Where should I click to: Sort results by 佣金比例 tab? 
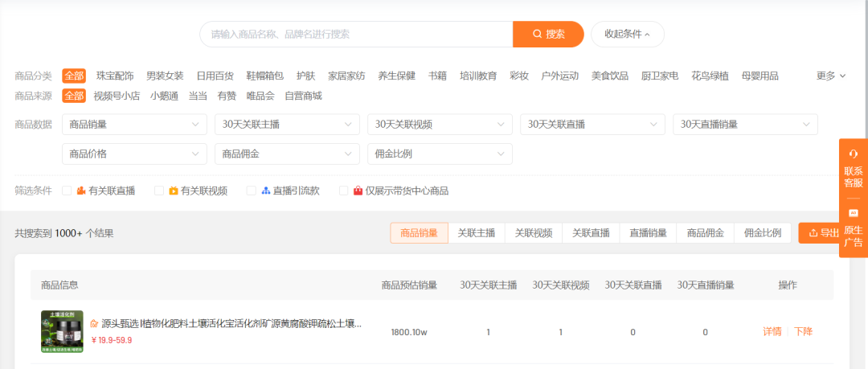[763, 233]
